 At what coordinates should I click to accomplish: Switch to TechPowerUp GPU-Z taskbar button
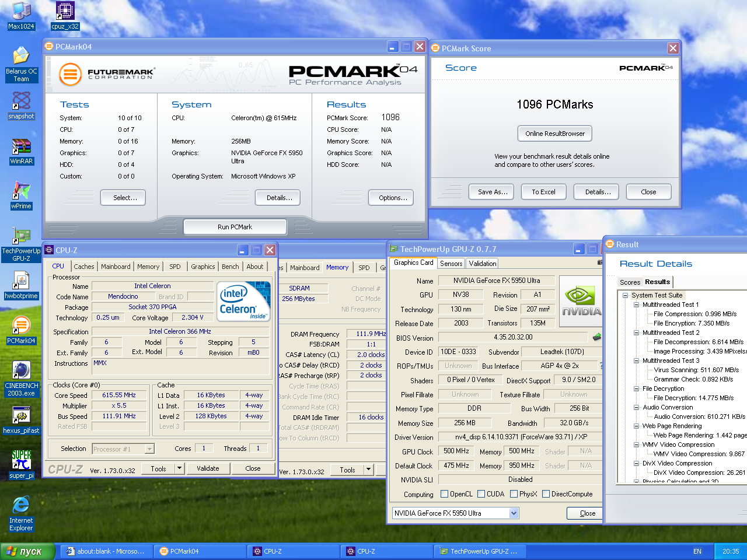point(480,551)
